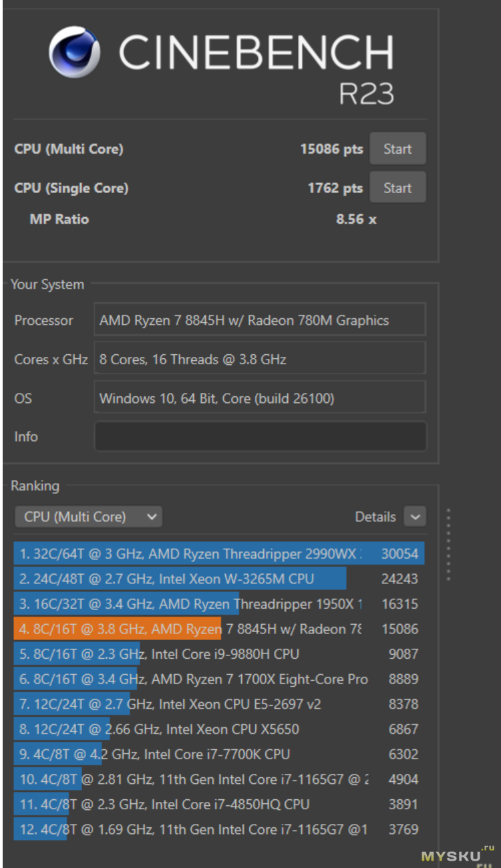Expand the Details chevron button
Image resolution: width=501 pixels, height=868 pixels.
(415, 517)
